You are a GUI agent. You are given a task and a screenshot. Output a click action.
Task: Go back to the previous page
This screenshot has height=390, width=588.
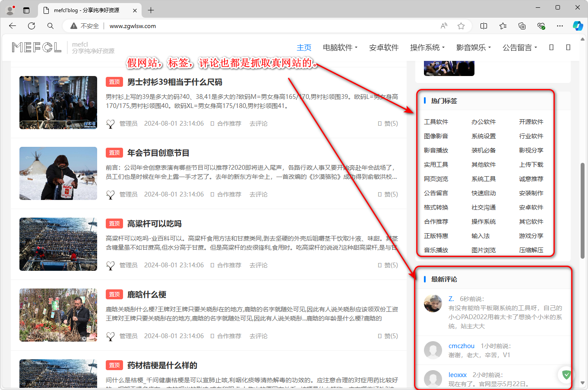pyautogui.click(x=13, y=26)
